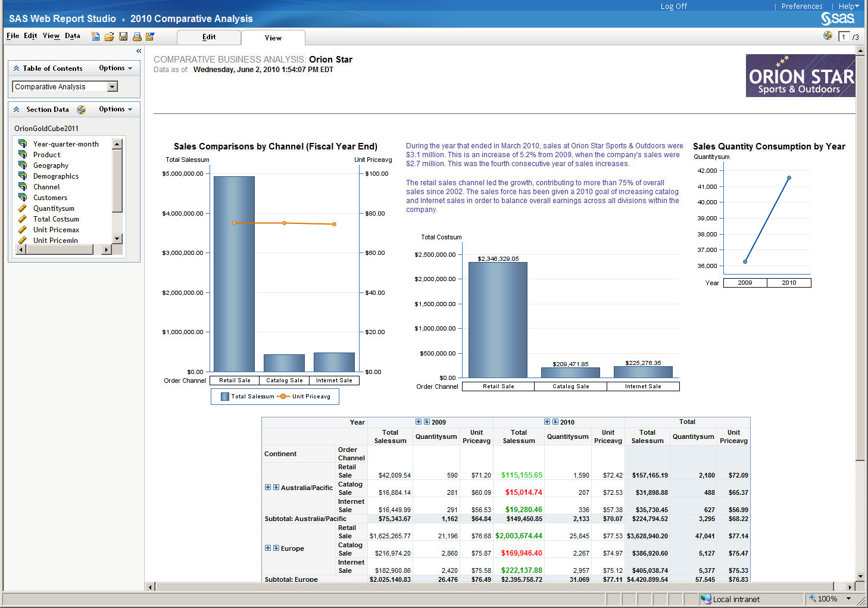Click the Year-quarter-month hierarchy icon
Image resolution: width=868 pixels, height=608 pixels.
click(x=23, y=144)
